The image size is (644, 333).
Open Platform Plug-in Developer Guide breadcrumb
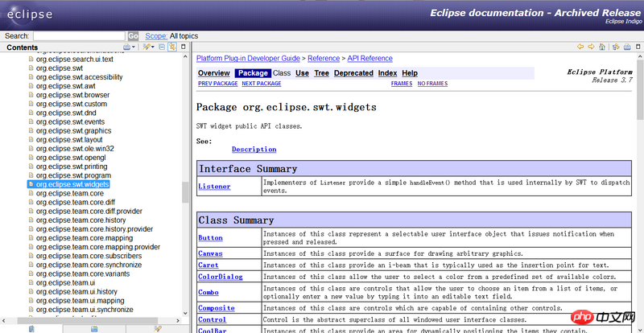248,58
